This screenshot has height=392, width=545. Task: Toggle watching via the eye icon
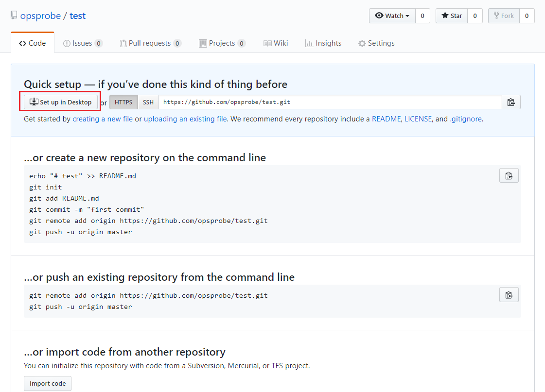[x=380, y=15]
